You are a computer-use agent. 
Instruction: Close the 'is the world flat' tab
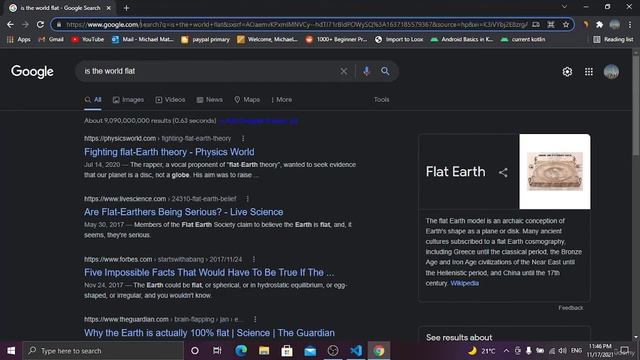tap(109, 8)
